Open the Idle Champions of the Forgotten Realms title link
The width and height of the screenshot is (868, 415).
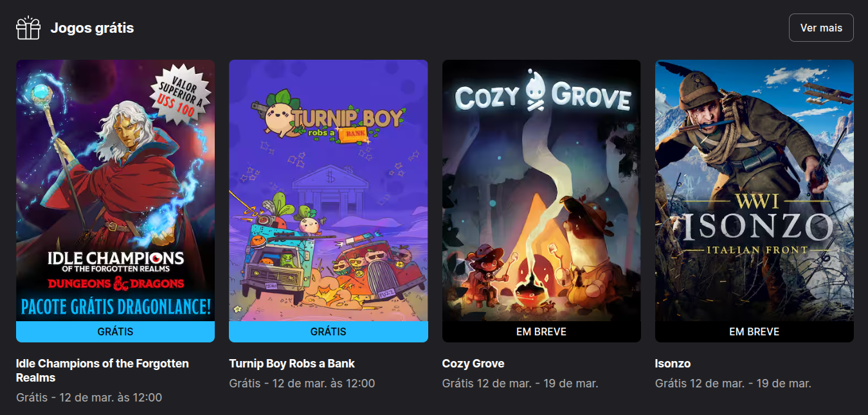(102, 371)
